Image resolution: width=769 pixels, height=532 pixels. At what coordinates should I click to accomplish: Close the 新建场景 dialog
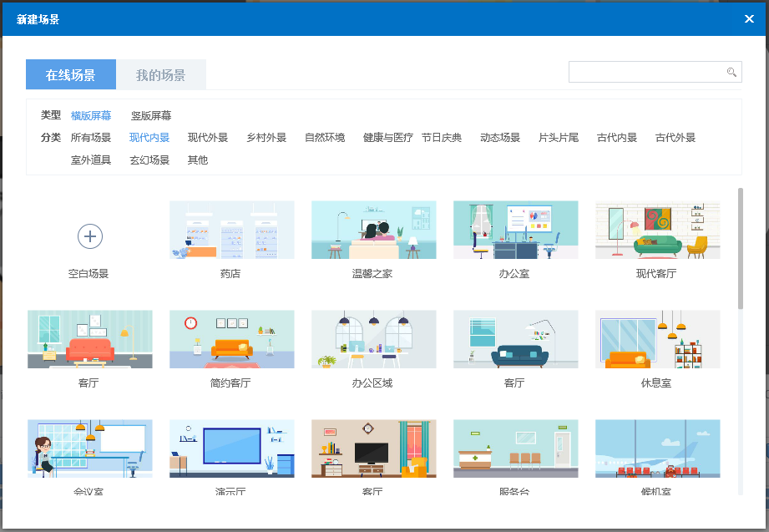[749, 18]
